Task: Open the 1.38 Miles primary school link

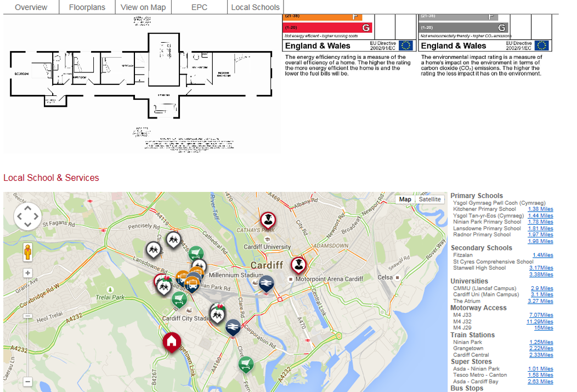Action: pos(540,209)
